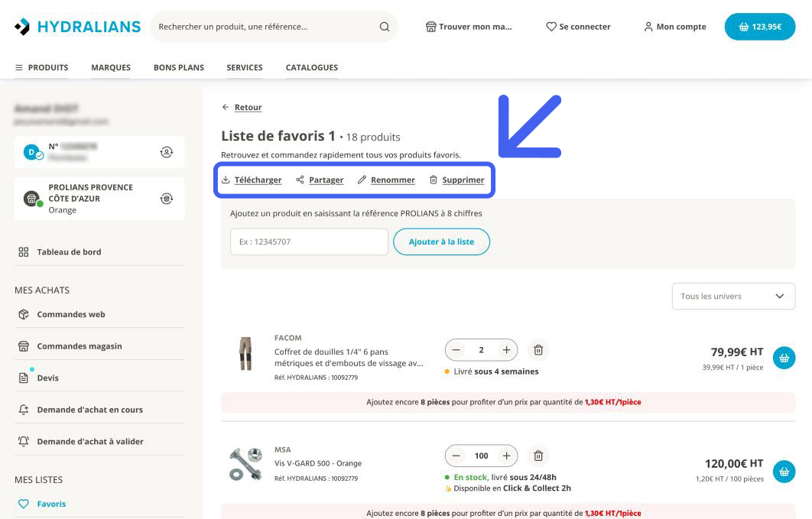Open the MSA Vis V-GARD thumbnail
Viewport: 812px width, 519px height.
pos(245,464)
